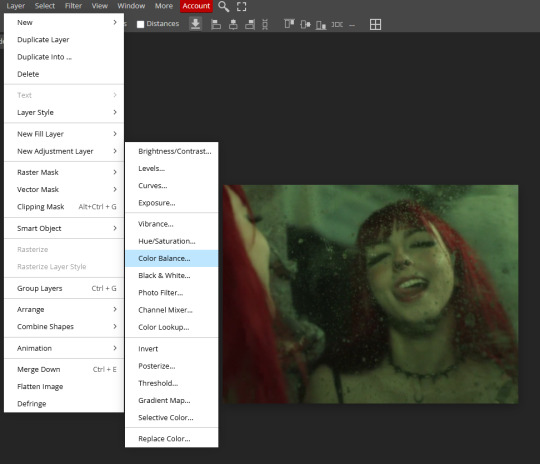Open the Select menu
540x464 pixels.
pyautogui.click(x=44, y=6)
